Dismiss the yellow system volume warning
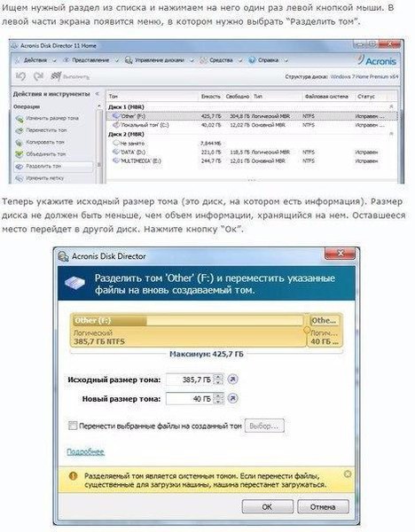 coord(347,474)
